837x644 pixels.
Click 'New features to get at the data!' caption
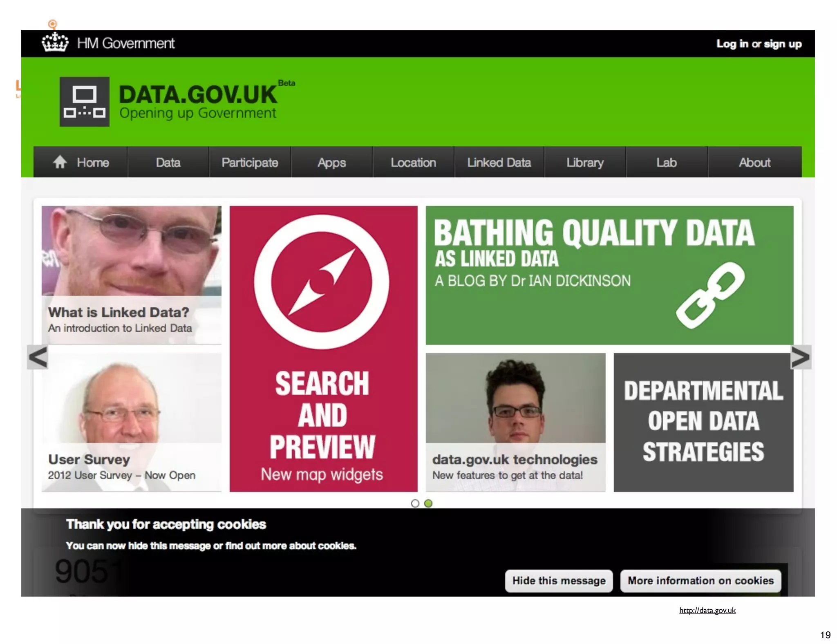click(508, 475)
